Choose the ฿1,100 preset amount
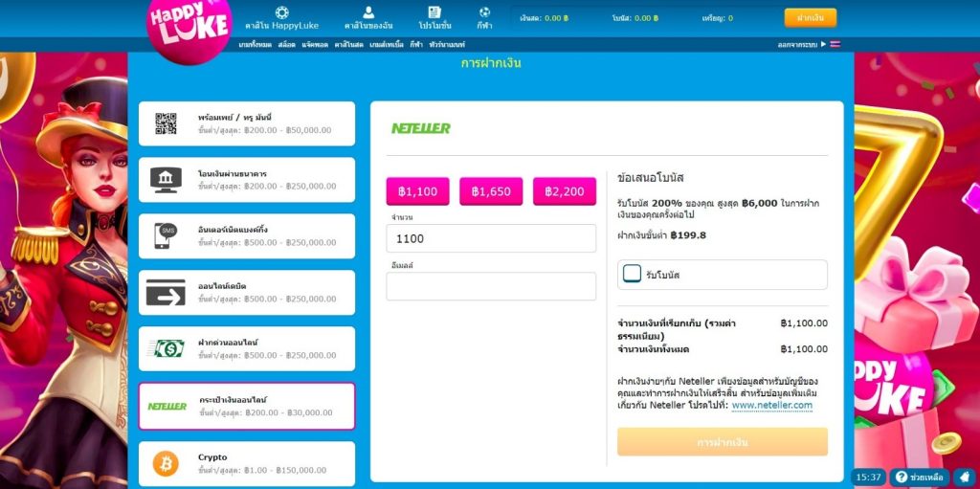Viewport: 980px width, 489px height. (x=417, y=191)
